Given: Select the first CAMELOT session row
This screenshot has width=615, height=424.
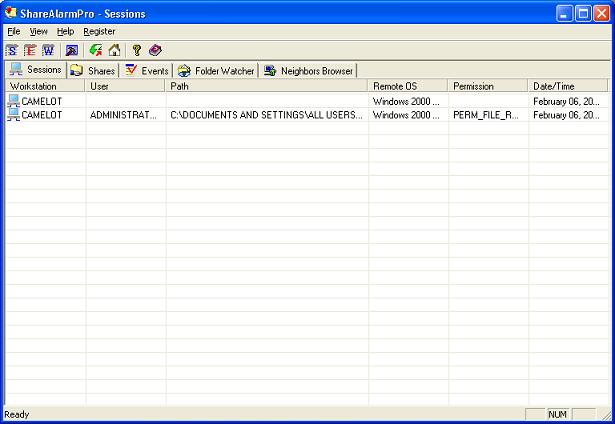Looking at the screenshot, I should pyautogui.click(x=307, y=101).
